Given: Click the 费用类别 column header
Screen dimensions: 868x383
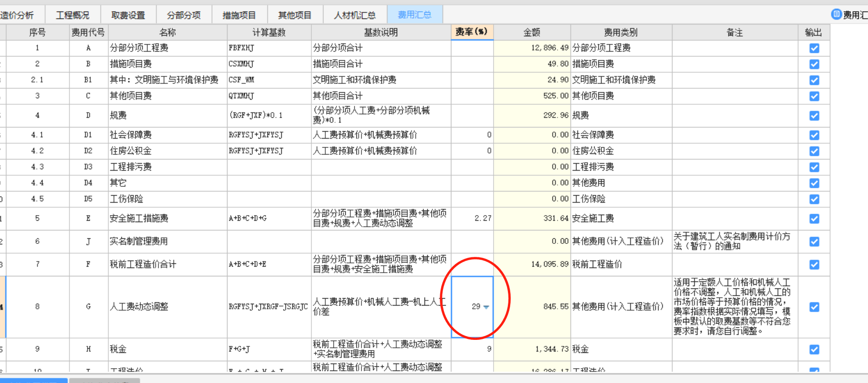Looking at the screenshot, I should pyautogui.click(x=621, y=32).
